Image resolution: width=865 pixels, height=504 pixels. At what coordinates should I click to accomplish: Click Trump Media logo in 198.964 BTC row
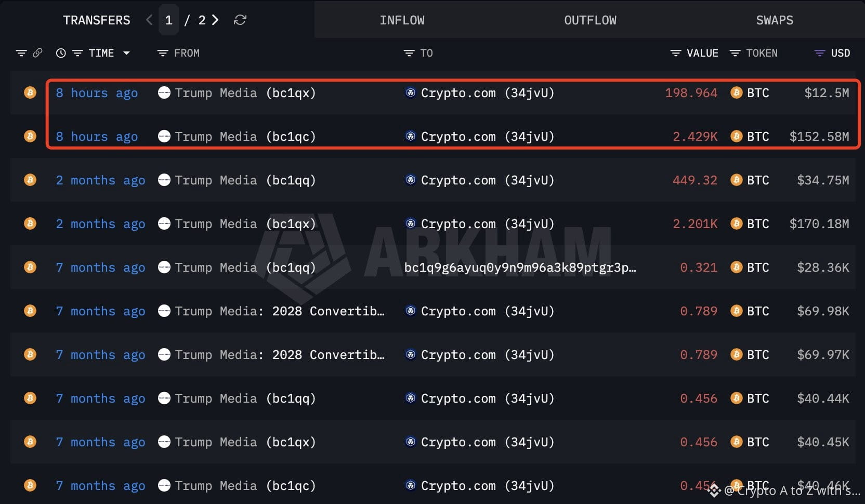pyautogui.click(x=164, y=92)
